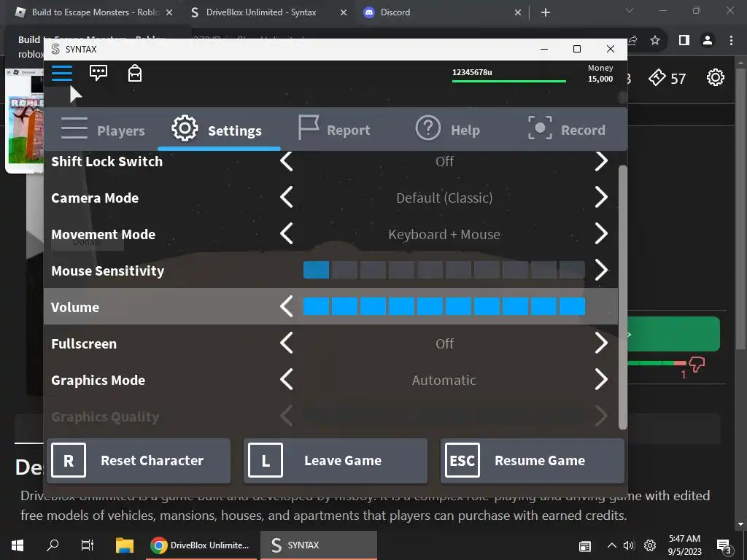Switch to SYNTAX taskbar button
The height and width of the screenshot is (560, 747).
pos(319,545)
